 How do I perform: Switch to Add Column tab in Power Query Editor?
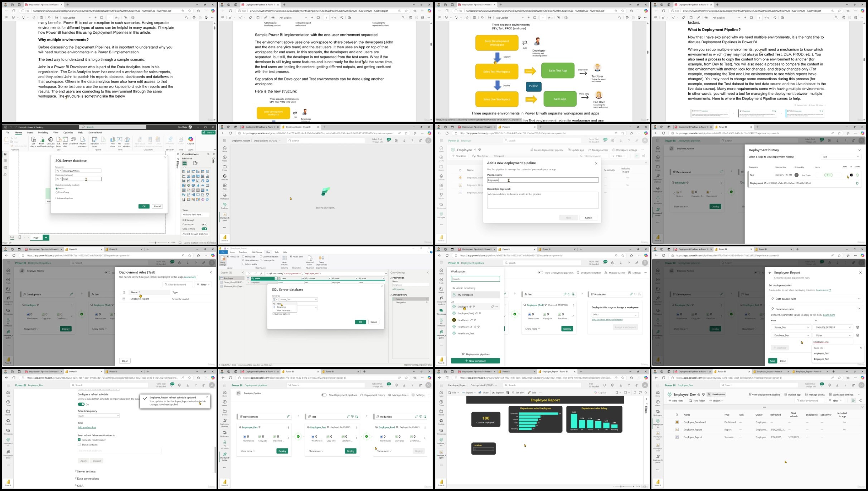pos(257,252)
